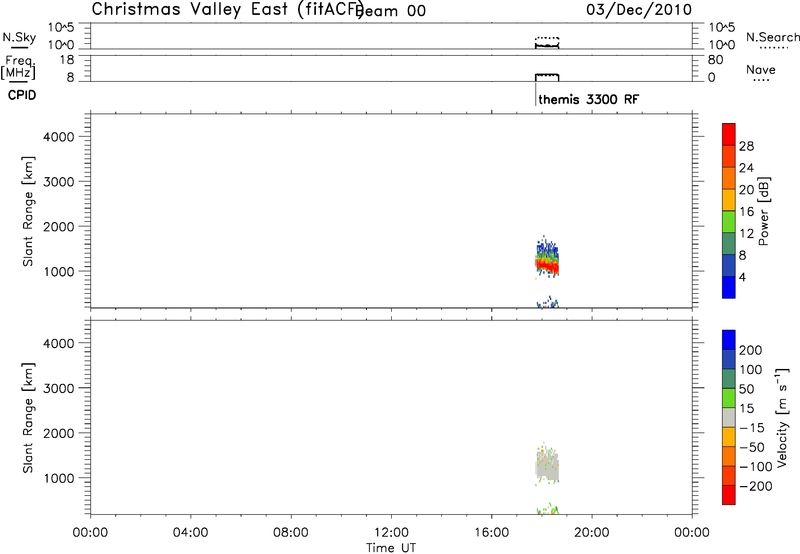
Task: Pick the Power colorbar segment between 20 and 24
Action: point(729,178)
